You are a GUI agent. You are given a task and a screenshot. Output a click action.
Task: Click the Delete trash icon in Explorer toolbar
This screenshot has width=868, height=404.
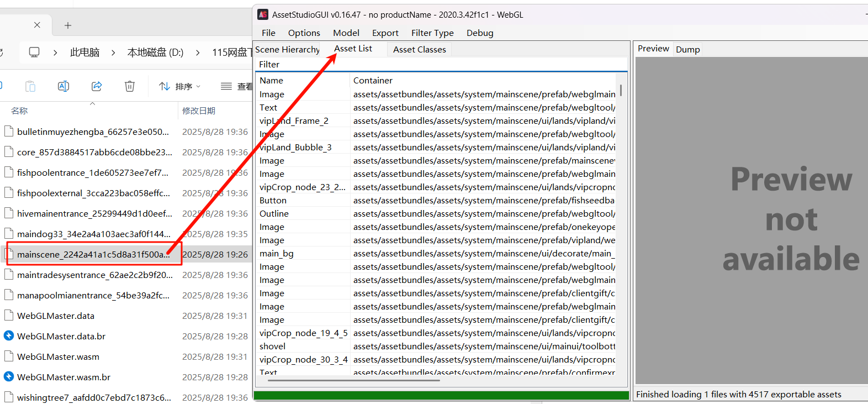(x=130, y=86)
